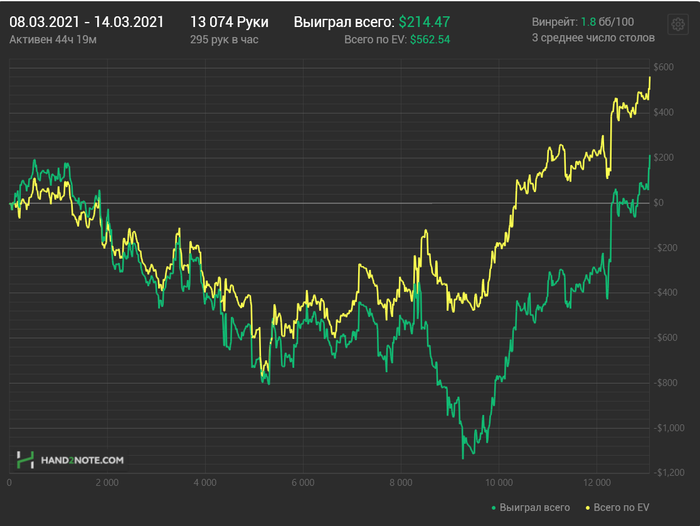Click the 'Всего по EV: $562.54' value
The width and height of the screenshot is (700, 526).
[x=397, y=40]
